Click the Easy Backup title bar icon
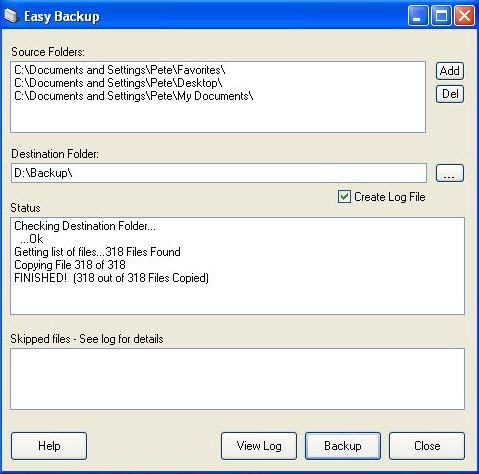This screenshot has width=479, height=474. 11,16
